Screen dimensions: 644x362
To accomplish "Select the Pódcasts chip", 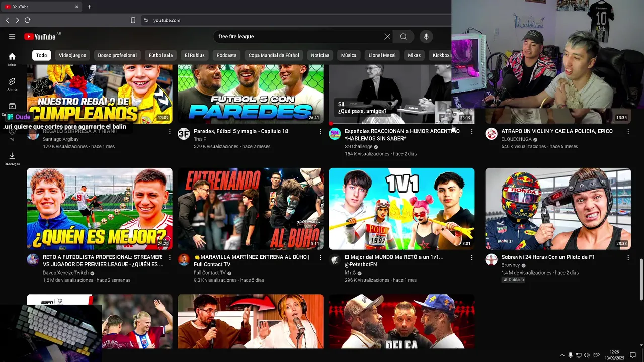I will [x=226, y=55].
